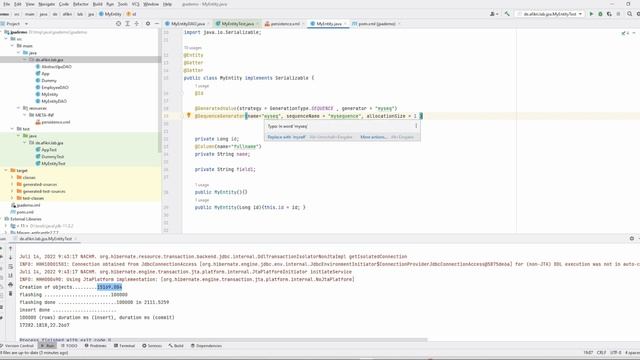Select MyEntityDAO class in project tree
Screen dimensions: 640x360
tap(54, 101)
